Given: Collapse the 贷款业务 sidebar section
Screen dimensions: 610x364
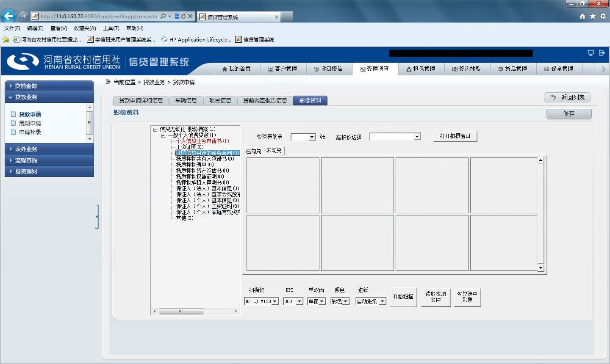Looking at the screenshot, I should tap(49, 97).
